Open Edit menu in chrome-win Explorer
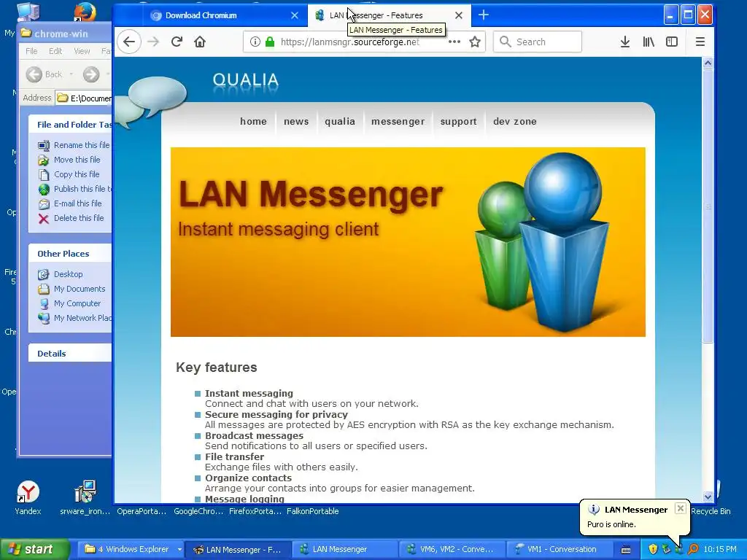Viewport: 747px width, 560px height. (x=55, y=51)
